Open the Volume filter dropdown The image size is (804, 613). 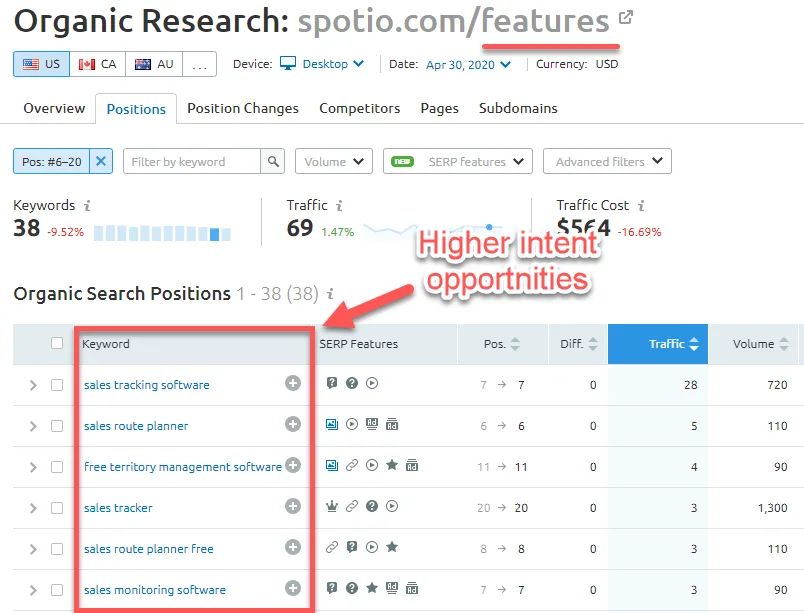tap(334, 161)
